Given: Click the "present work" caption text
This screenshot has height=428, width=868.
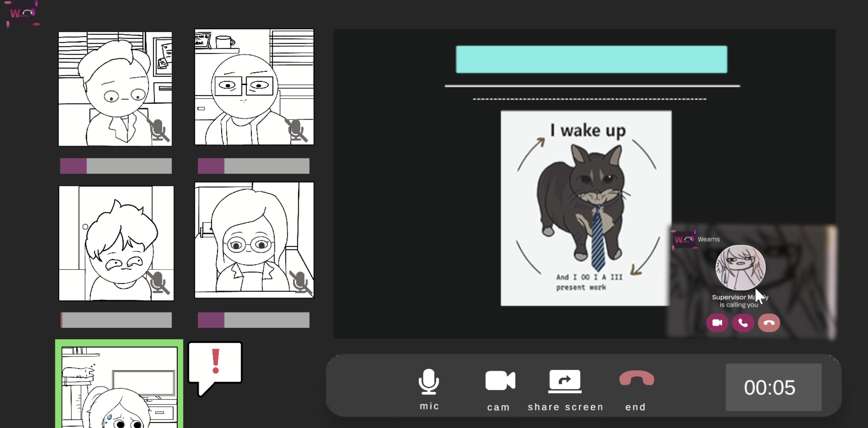Looking at the screenshot, I should (581, 287).
